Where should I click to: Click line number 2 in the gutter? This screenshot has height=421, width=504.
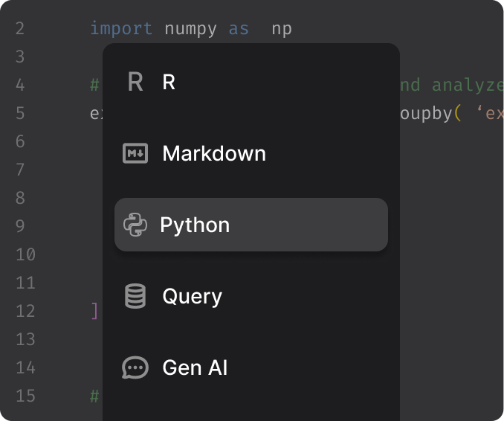[19, 29]
